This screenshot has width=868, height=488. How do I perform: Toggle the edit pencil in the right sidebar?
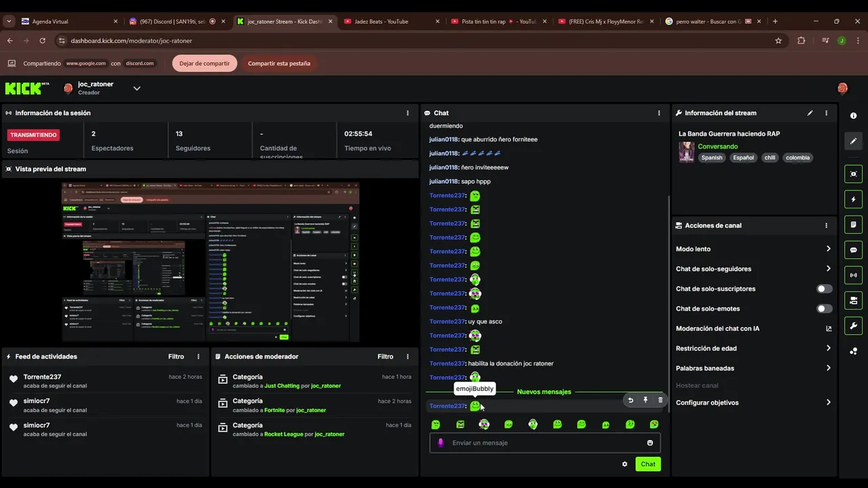853,141
